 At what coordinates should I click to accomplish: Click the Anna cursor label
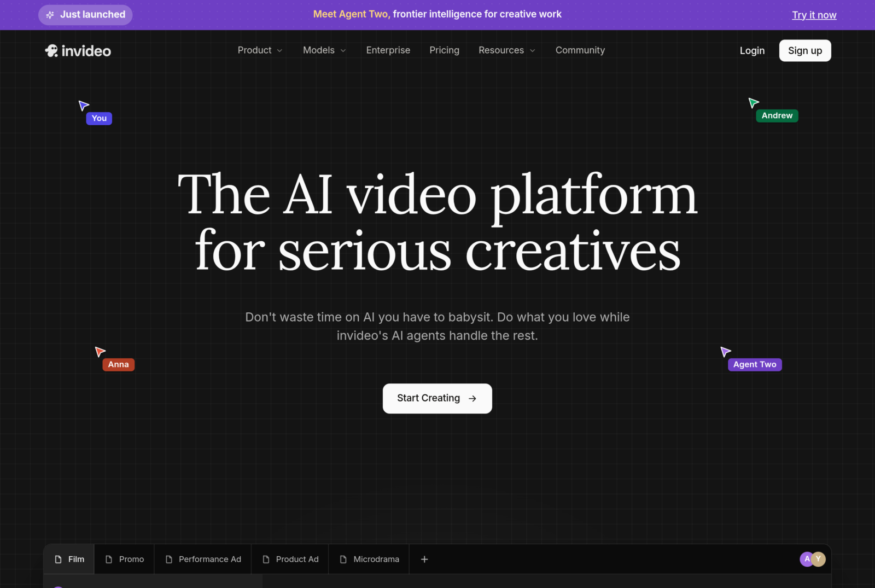tap(119, 365)
